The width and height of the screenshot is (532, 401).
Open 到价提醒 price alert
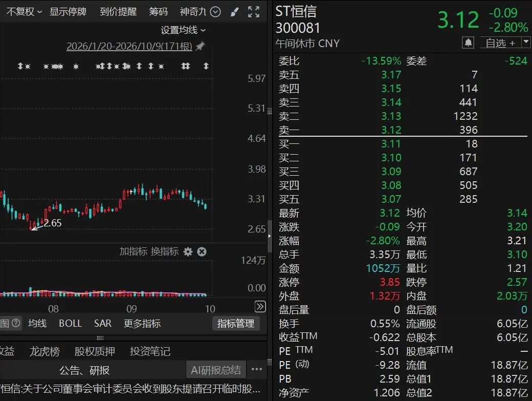point(118,12)
